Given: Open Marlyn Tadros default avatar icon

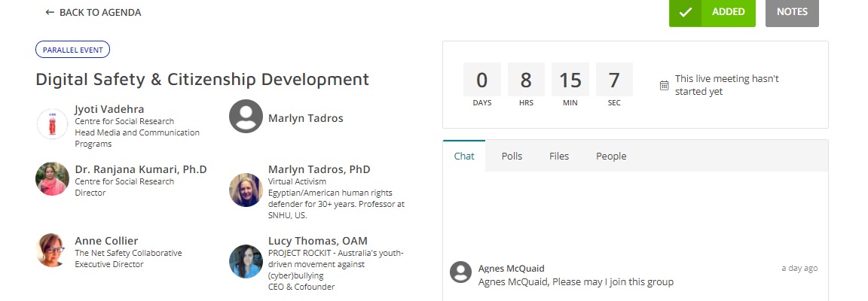Looking at the screenshot, I should 246,116.
